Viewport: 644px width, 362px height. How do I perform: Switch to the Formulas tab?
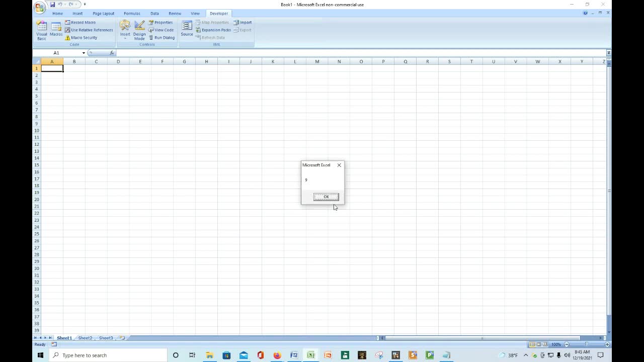coord(132,14)
